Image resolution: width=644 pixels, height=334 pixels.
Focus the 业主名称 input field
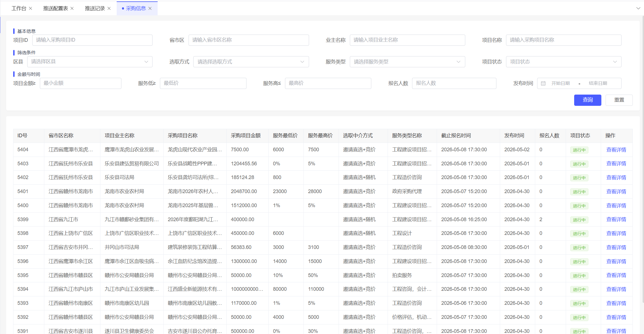pyautogui.click(x=407, y=40)
